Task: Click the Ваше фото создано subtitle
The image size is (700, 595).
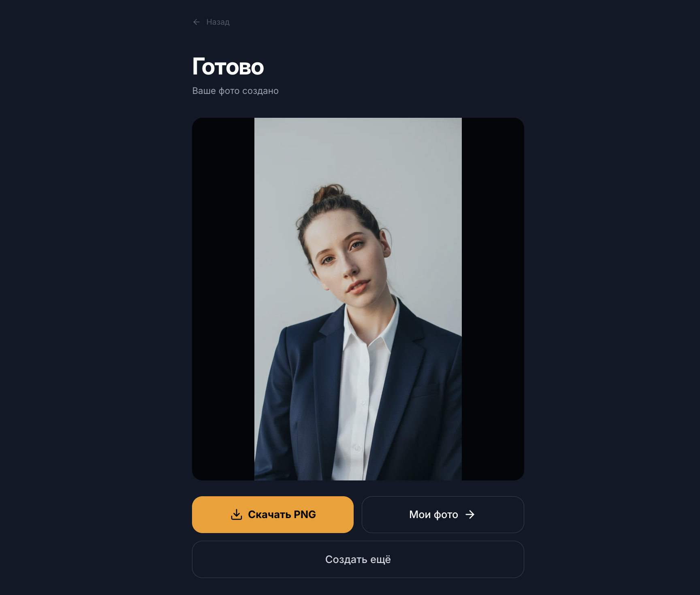Action: (x=235, y=91)
